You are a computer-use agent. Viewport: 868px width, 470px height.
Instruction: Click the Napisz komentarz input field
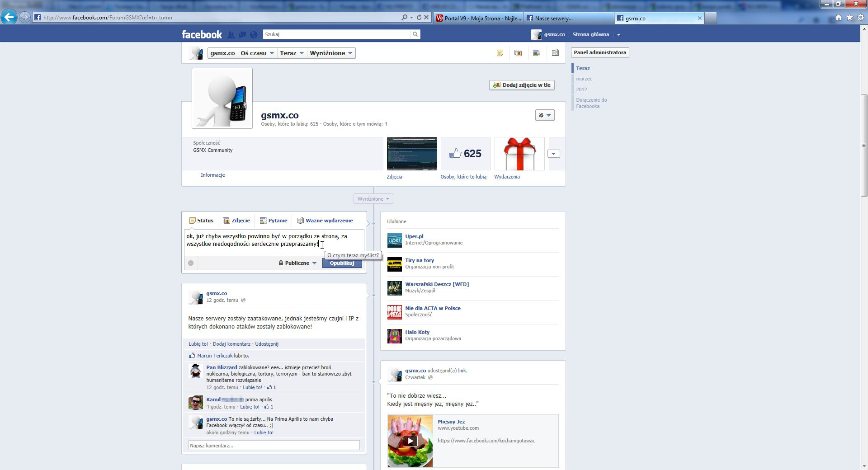274,446
